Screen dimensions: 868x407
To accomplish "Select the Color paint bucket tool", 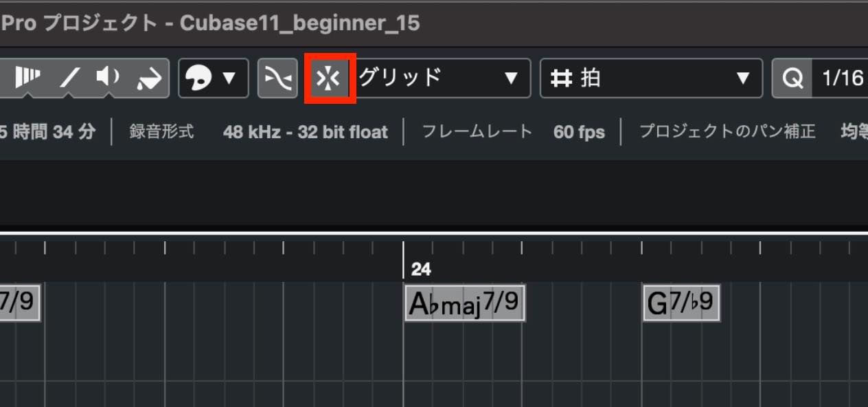I will [148, 78].
